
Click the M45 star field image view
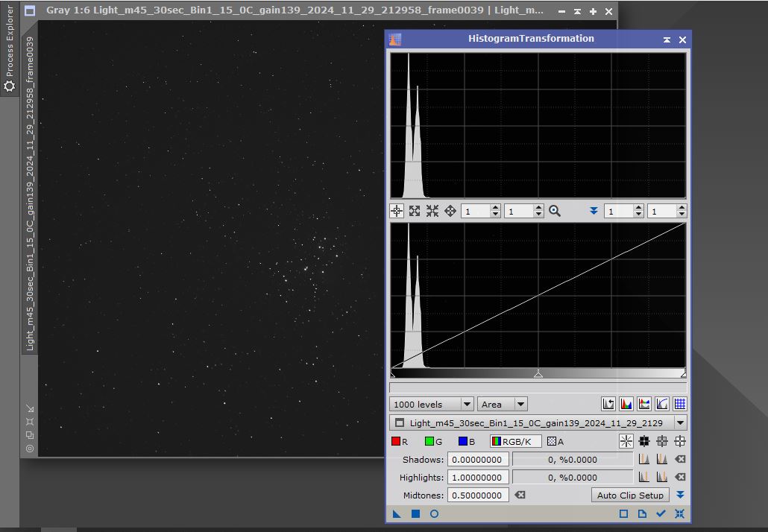(x=211, y=238)
